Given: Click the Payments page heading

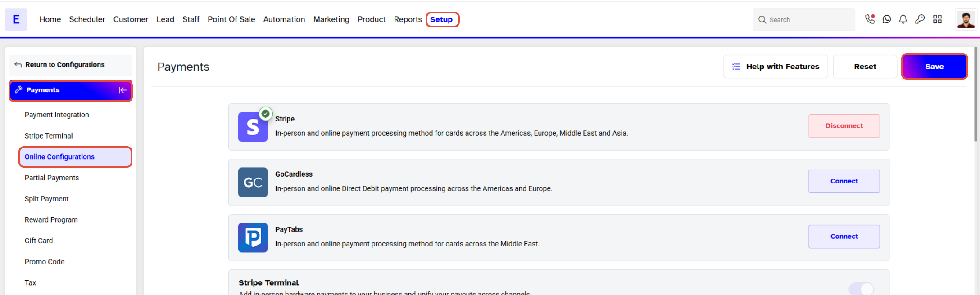Looking at the screenshot, I should click(183, 67).
